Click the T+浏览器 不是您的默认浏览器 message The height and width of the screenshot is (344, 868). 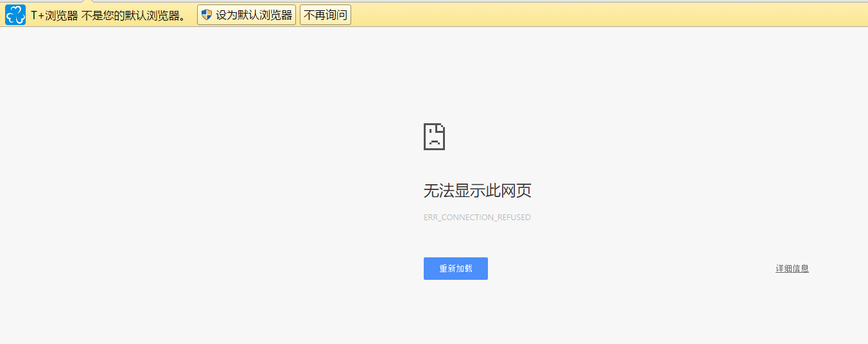coord(110,15)
